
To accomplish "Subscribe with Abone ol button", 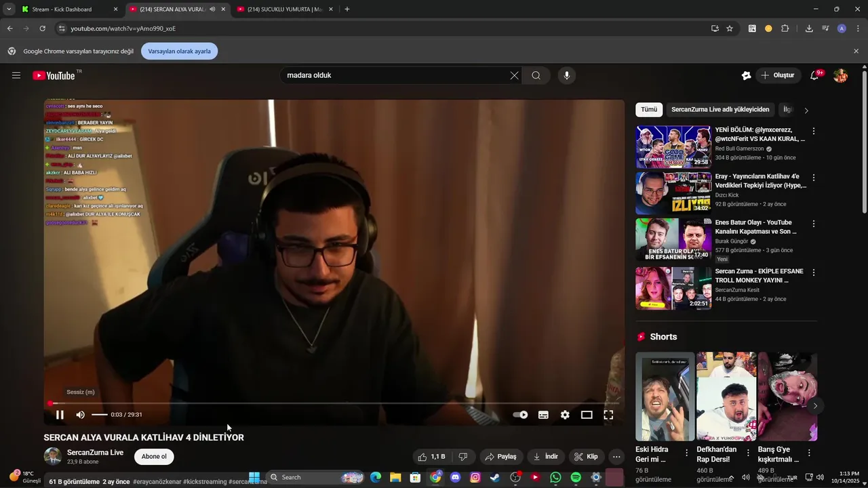I will click(154, 457).
